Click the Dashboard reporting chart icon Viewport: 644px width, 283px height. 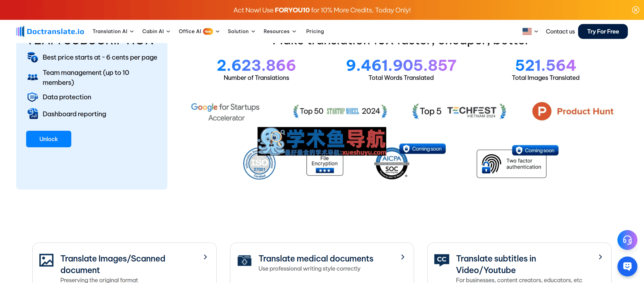click(33, 114)
